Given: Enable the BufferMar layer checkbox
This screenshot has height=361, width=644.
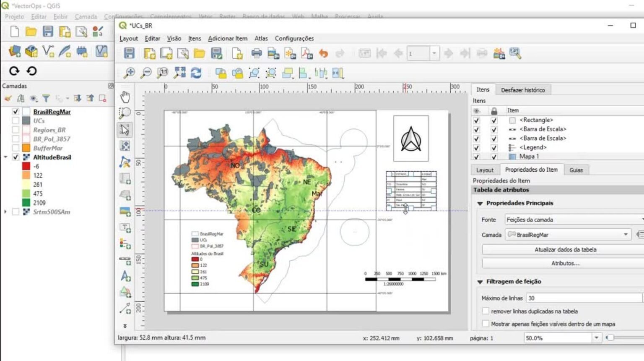Looking at the screenshot, I should (16, 148).
